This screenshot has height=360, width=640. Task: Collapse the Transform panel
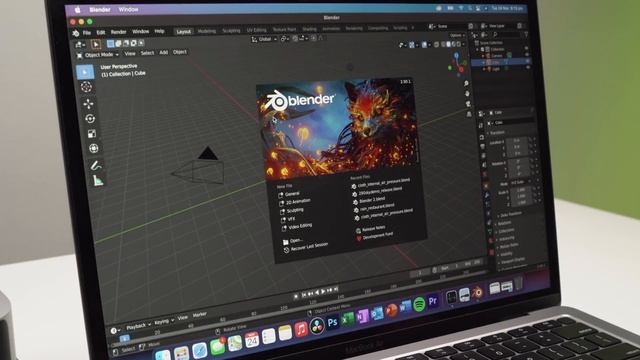coord(496,133)
